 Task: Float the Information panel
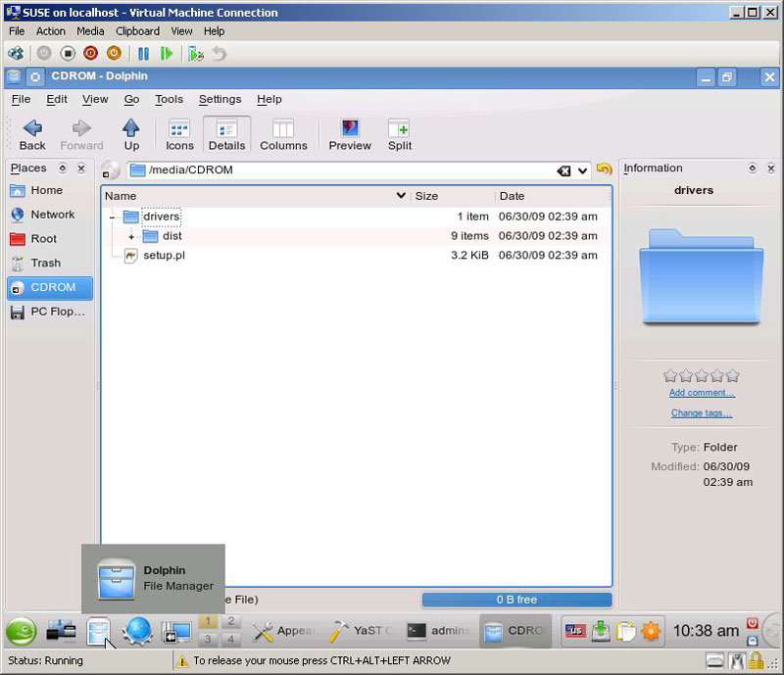point(752,168)
